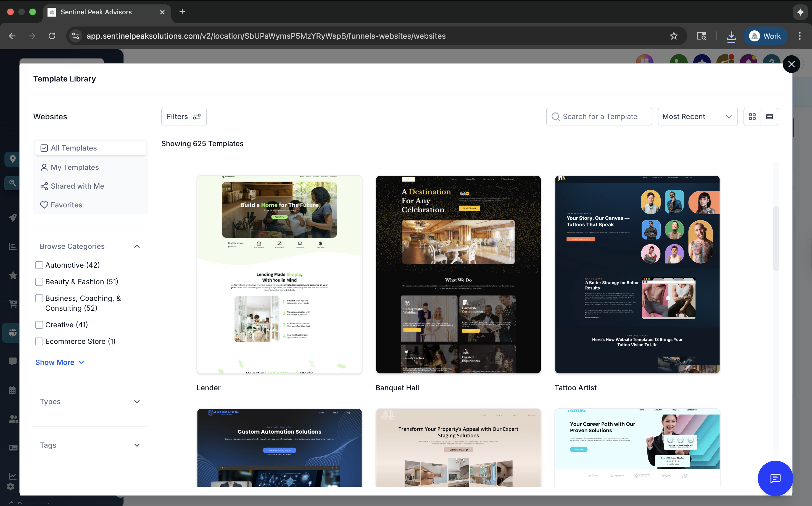Open a new browser tab
812x506 pixels.
pos(182,12)
